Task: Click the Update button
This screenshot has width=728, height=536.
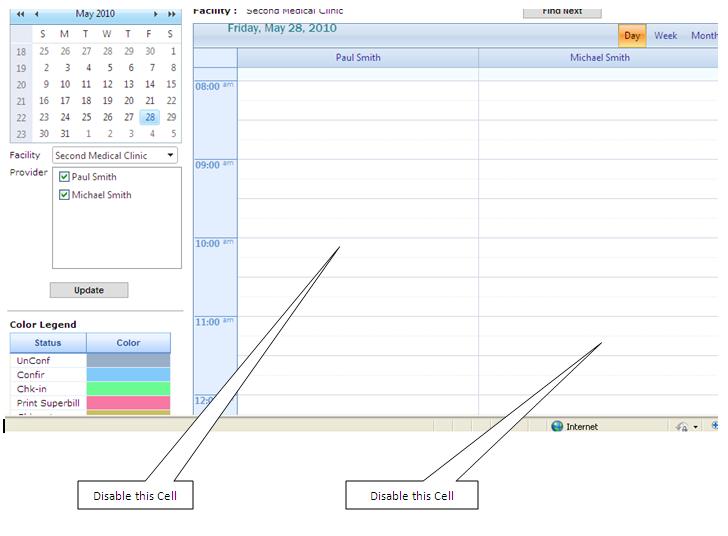Action: click(x=89, y=290)
